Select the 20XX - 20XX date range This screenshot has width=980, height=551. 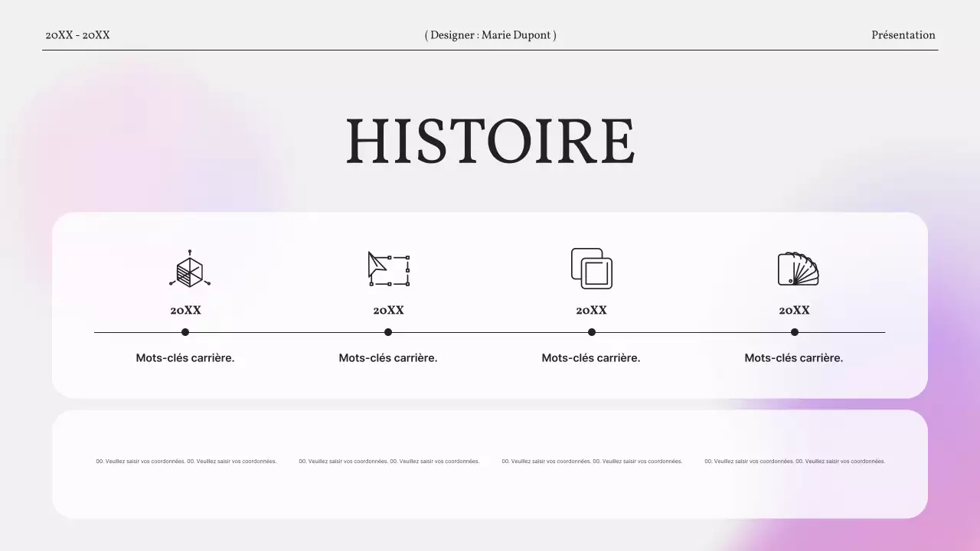[77, 34]
